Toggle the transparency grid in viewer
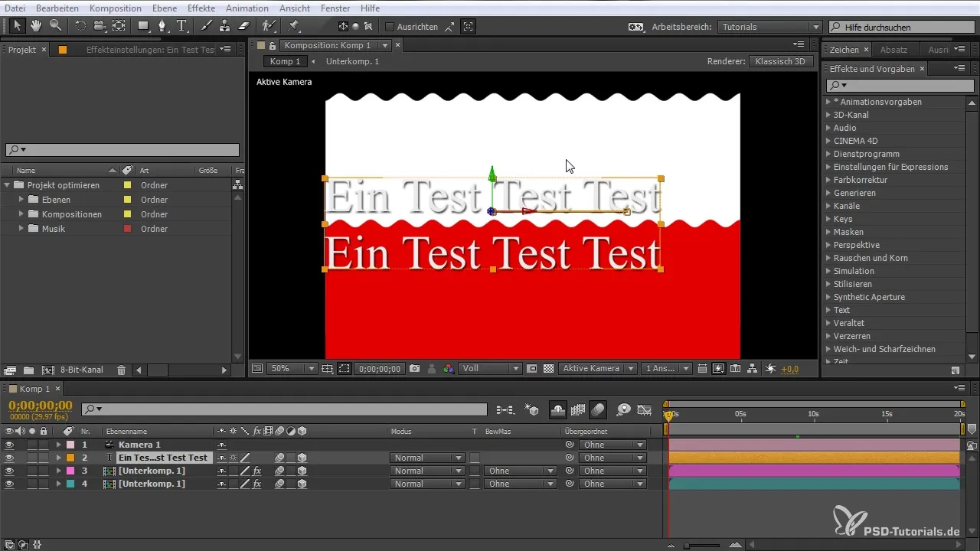The height and width of the screenshot is (551, 980). point(548,368)
